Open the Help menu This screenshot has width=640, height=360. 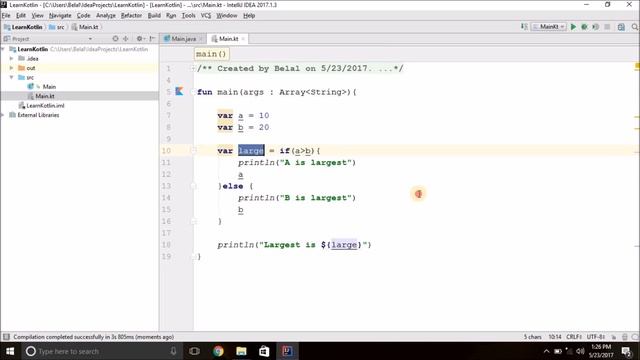coord(249,16)
